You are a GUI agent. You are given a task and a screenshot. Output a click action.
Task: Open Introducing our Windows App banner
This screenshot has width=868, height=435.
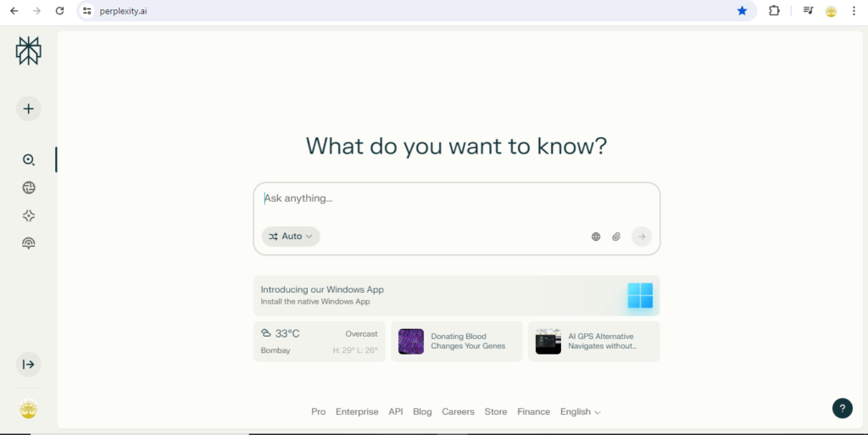(x=456, y=296)
